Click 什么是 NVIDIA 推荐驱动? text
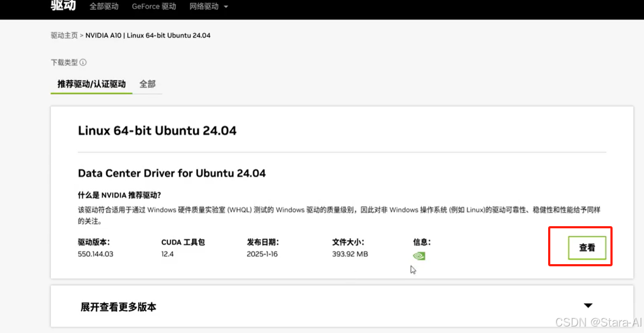This screenshot has width=644, height=333. coord(119,195)
